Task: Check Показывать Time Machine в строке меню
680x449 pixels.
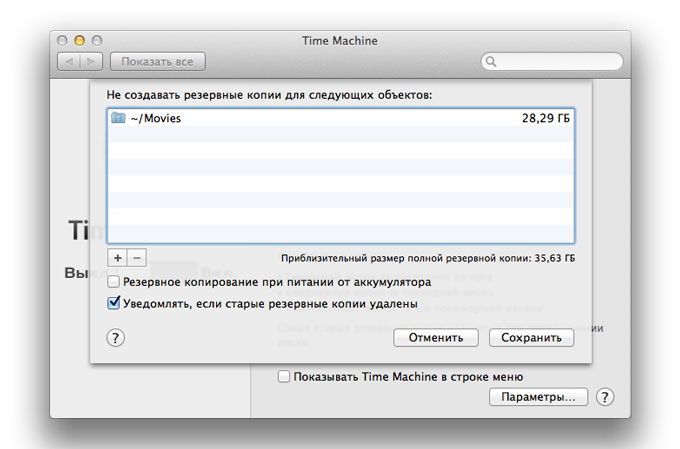Action: click(x=283, y=376)
